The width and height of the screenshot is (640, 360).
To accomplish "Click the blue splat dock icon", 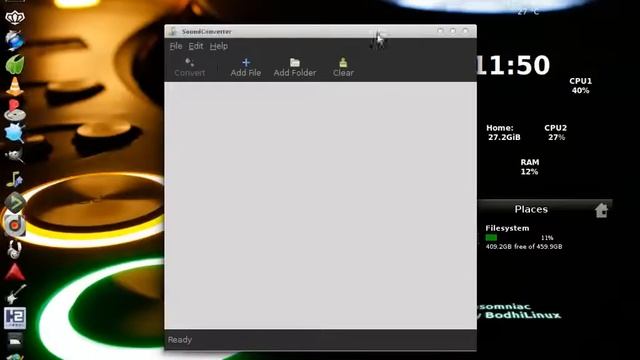I will coord(15,133).
